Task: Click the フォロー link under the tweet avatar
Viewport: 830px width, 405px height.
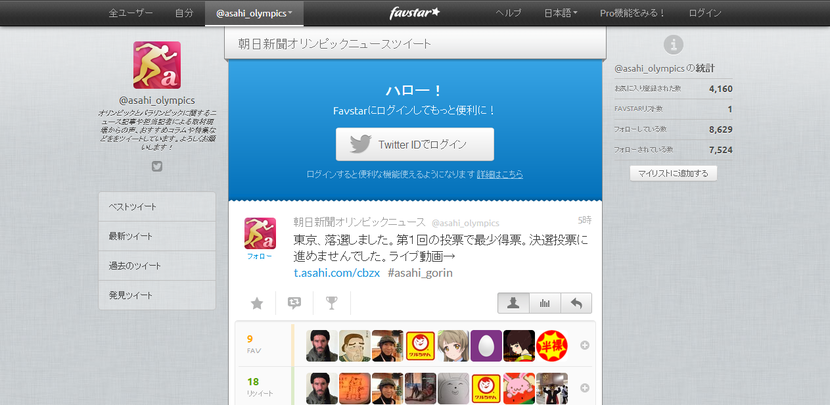Action: click(x=259, y=256)
